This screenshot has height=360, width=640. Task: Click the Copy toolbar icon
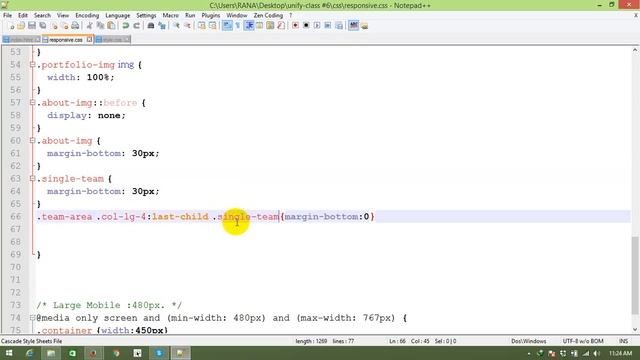click(x=100, y=26)
